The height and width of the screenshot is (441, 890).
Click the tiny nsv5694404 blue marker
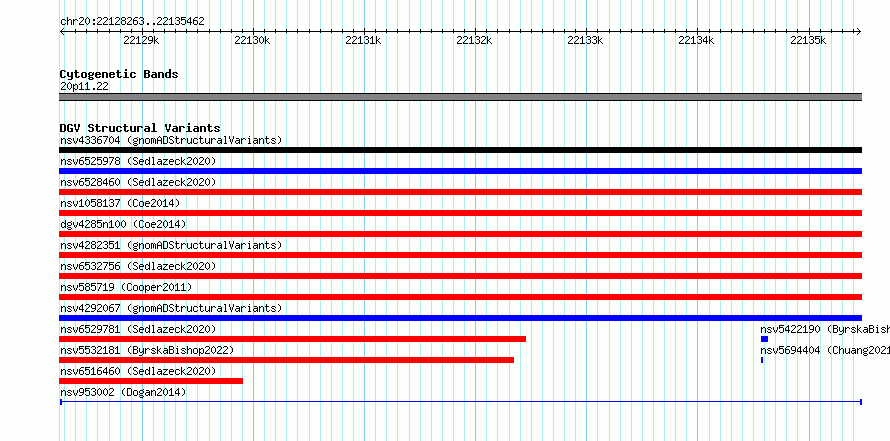(762, 360)
